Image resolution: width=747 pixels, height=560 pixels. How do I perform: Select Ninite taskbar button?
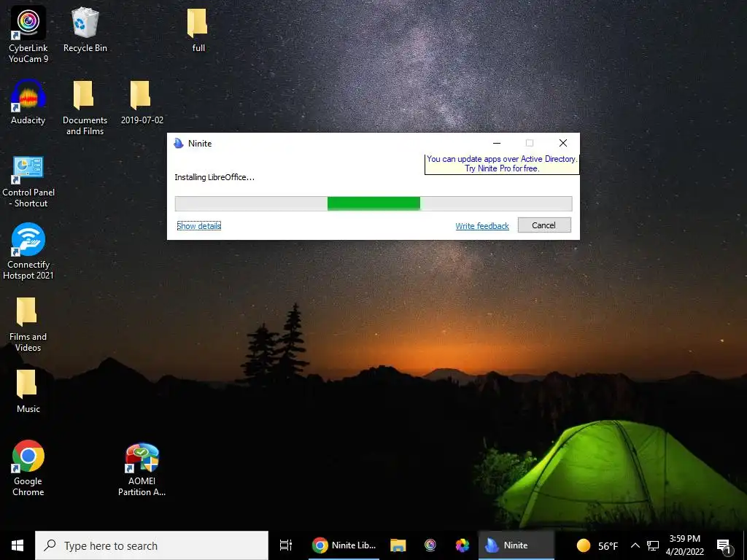tap(516, 545)
